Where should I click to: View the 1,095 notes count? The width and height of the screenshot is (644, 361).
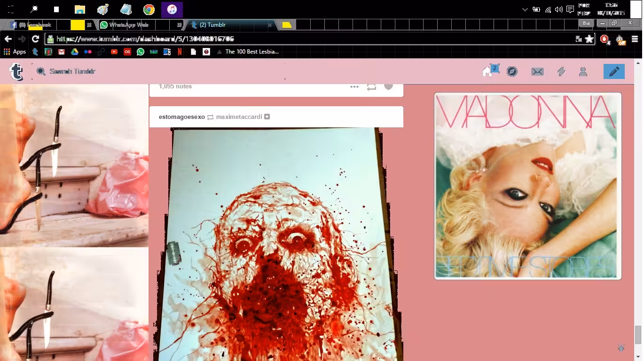click(175, 86)
